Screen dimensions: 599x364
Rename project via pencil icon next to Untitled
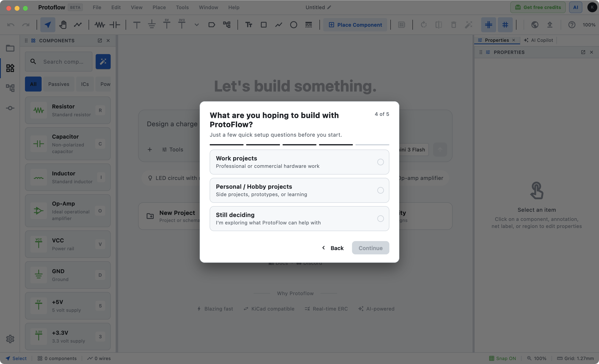(329, 7)
